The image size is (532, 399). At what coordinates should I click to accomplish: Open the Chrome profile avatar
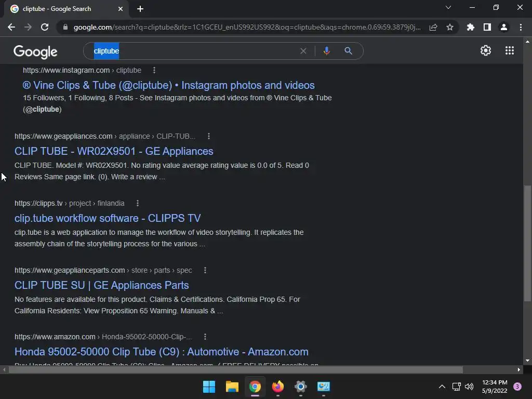(x=504, y=27)
